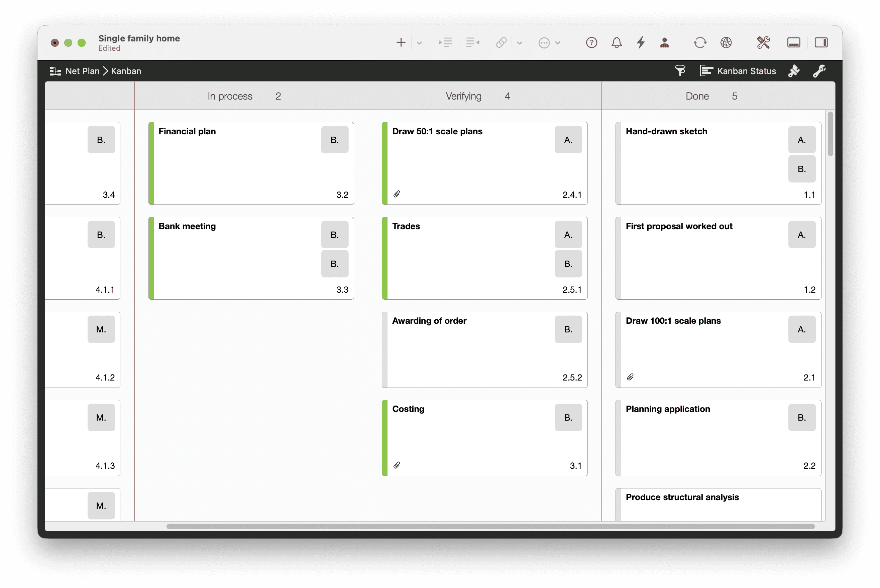Click code 2.2 on Planning application card
The image size is (880, 588).
click(809, 465)
